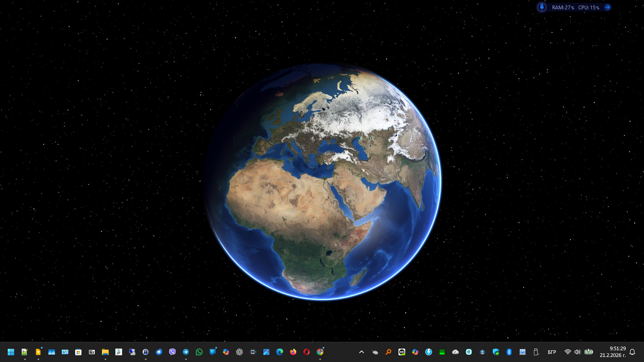Viewport: 644px width, 362px height.
Task: Open Wi-Fi network settings in tray
Action: click(x=568, y=352)
